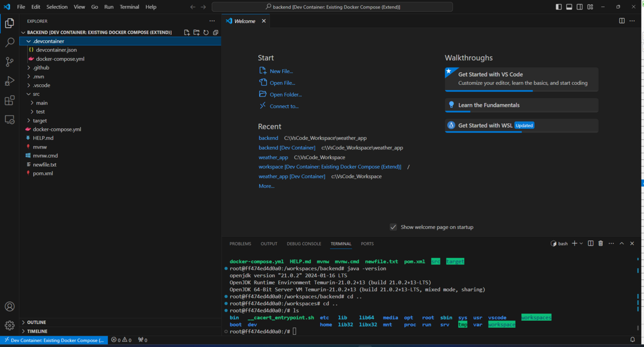Collapse all folders in Explorer

tap(215, 32)
